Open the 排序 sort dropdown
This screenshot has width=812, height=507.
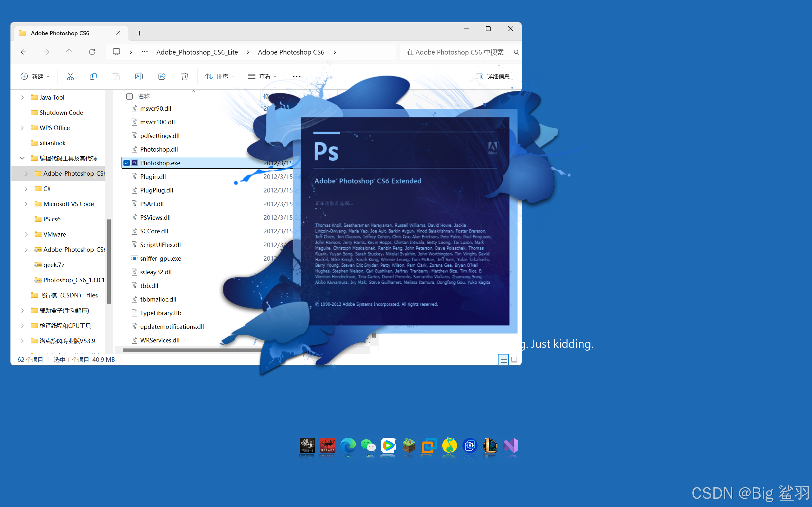[x=220, y=76]
